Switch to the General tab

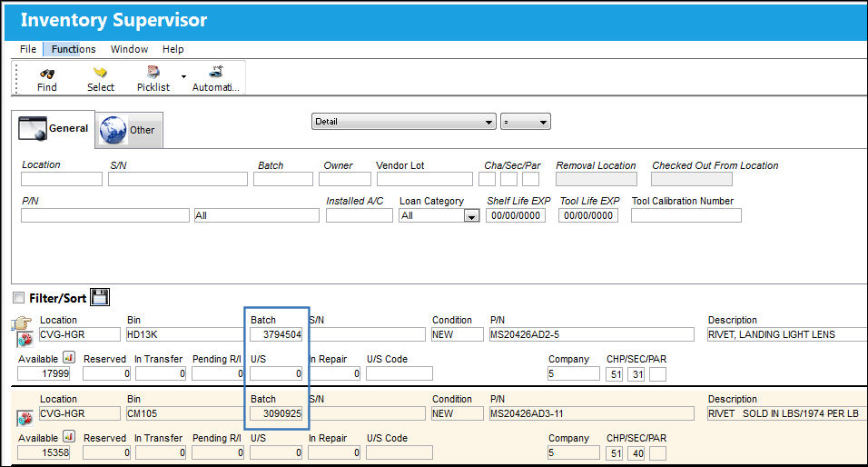tap(54, 128)
